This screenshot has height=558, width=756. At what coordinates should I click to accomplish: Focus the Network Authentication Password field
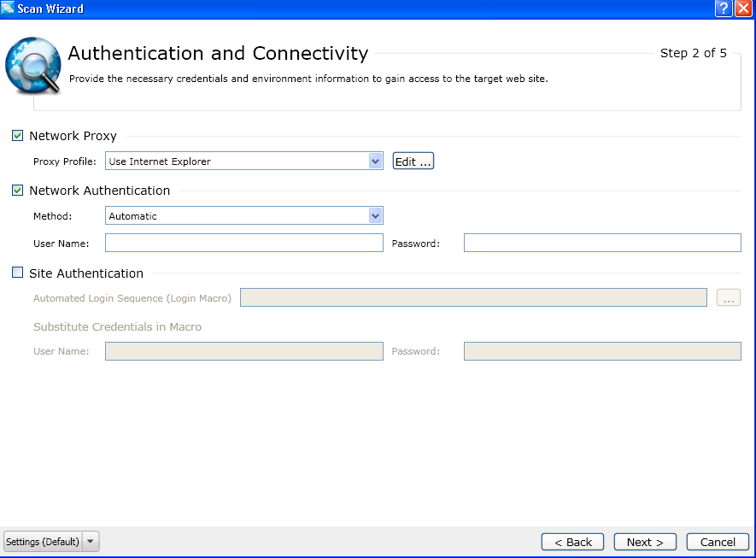602,243
